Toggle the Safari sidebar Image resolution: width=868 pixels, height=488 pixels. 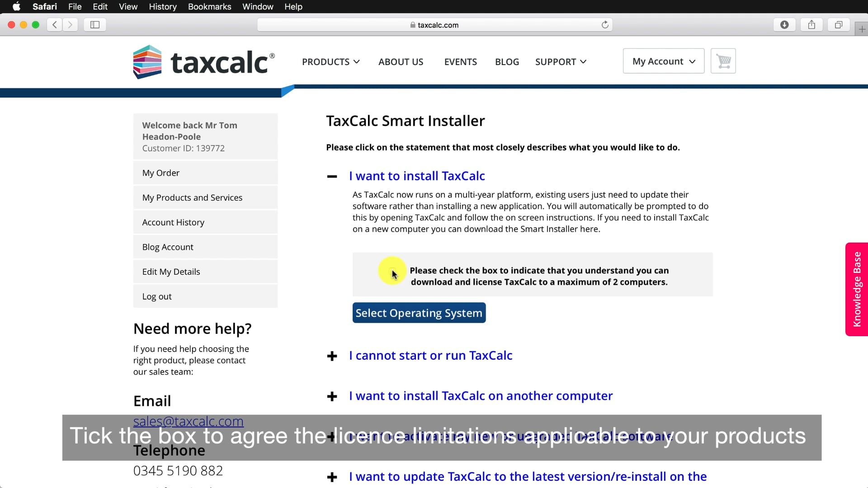click(x=94, y=25)
